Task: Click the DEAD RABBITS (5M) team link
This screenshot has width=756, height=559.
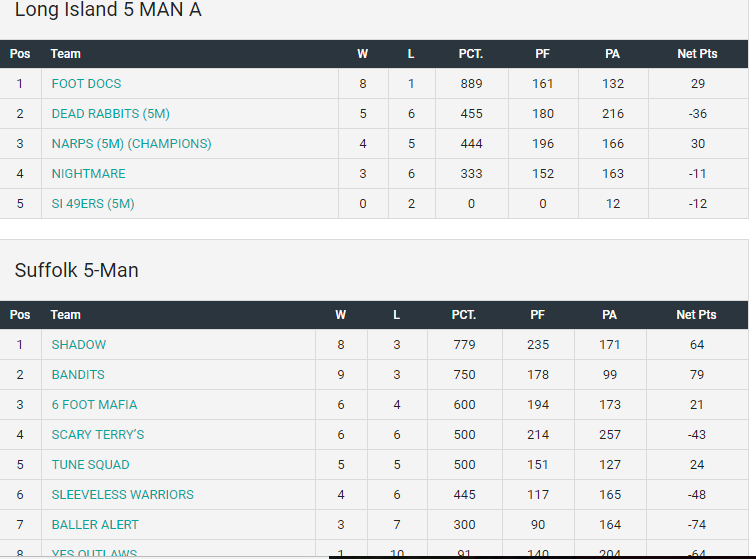Action: tap(110, 114)
